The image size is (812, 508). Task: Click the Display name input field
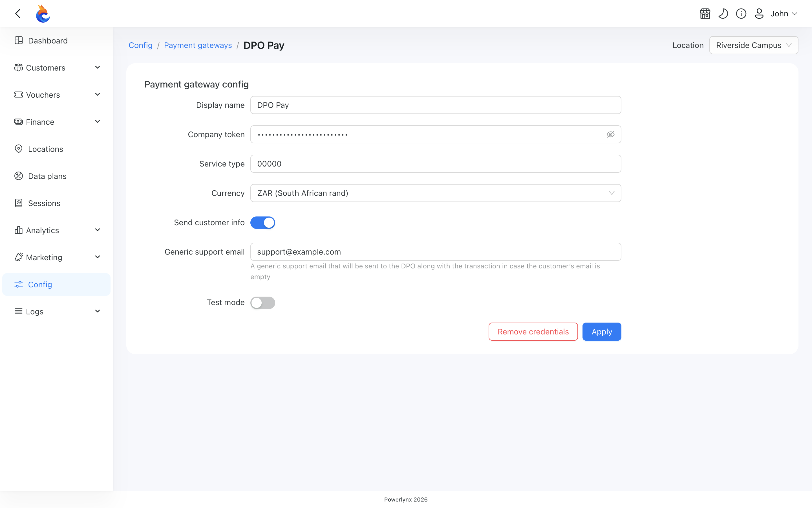click(436, 105)
